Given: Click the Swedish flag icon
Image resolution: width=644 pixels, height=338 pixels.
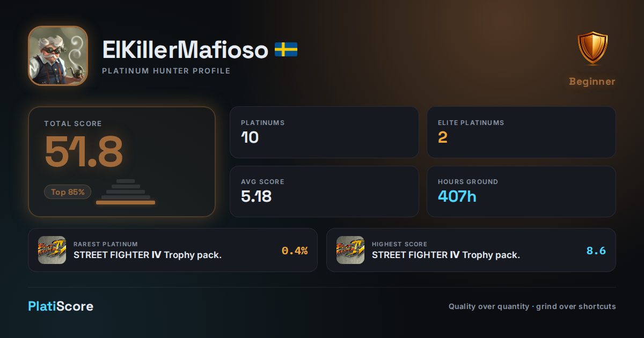Looking at the screenshot, I should pos(286,50).
